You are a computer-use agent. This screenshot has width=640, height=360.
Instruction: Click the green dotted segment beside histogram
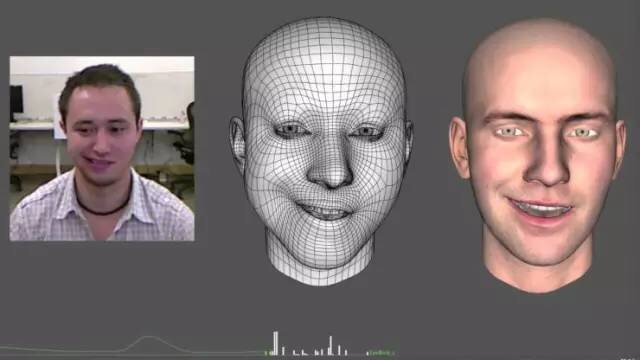[x=380, y=352]
